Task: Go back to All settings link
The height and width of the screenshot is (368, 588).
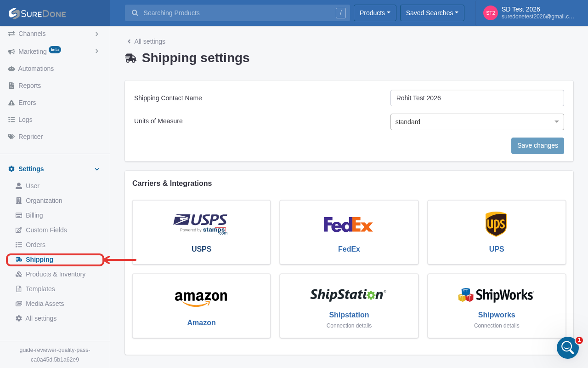Action: (x=146, y=41)
